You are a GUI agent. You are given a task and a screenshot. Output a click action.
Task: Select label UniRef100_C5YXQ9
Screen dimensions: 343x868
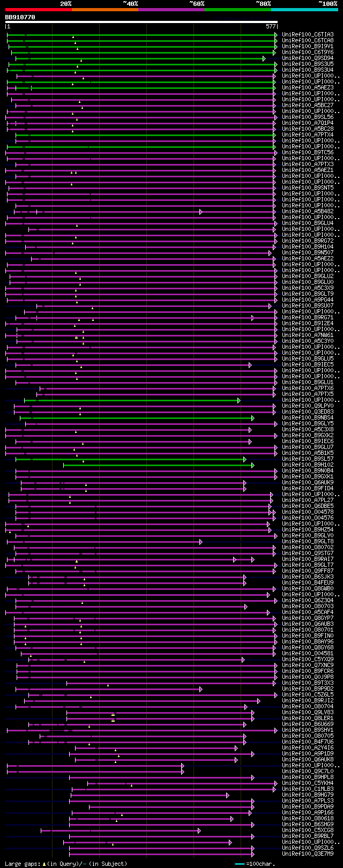(x=308, y=660)
